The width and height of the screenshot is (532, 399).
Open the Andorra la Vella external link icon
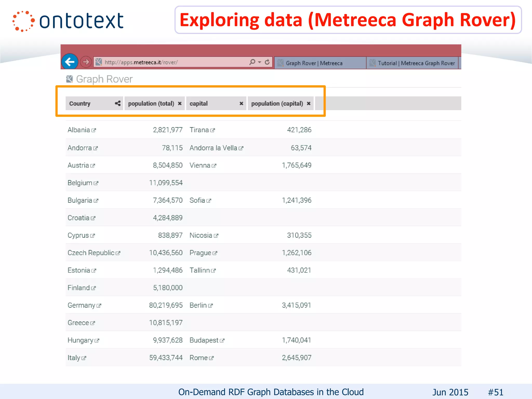tap(241, 148)
